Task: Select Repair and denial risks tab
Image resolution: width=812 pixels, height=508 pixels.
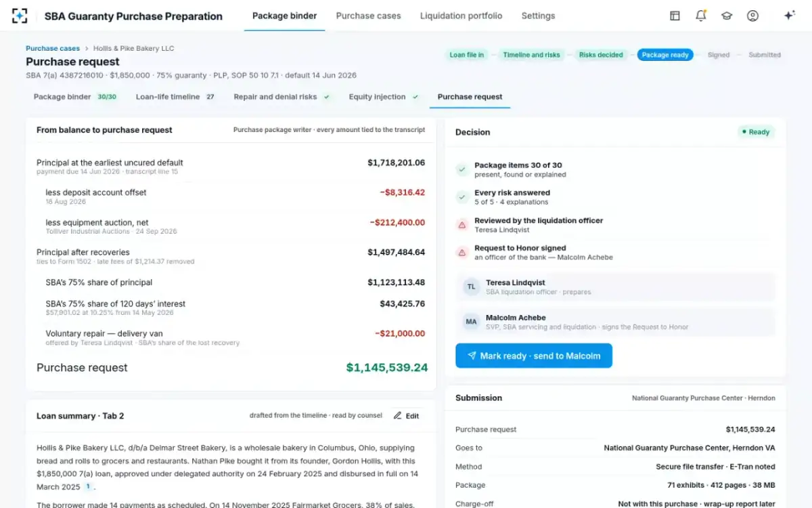Action: 281,97
